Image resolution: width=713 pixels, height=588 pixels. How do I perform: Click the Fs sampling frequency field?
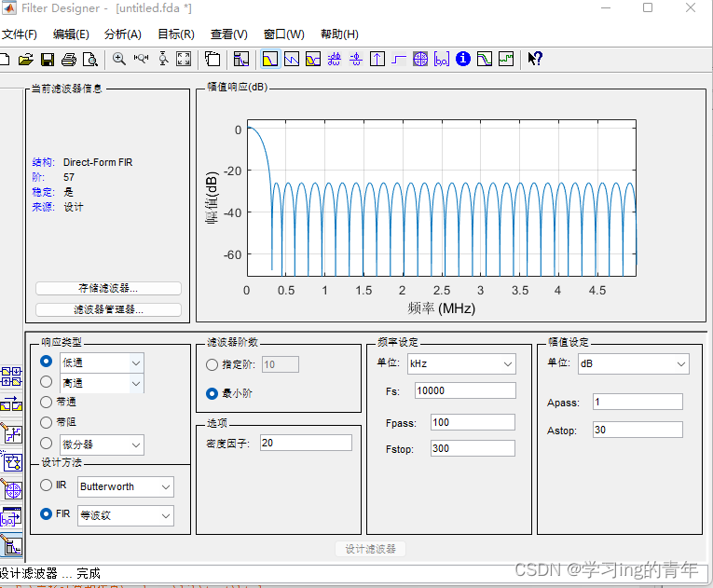coord(465,390)
